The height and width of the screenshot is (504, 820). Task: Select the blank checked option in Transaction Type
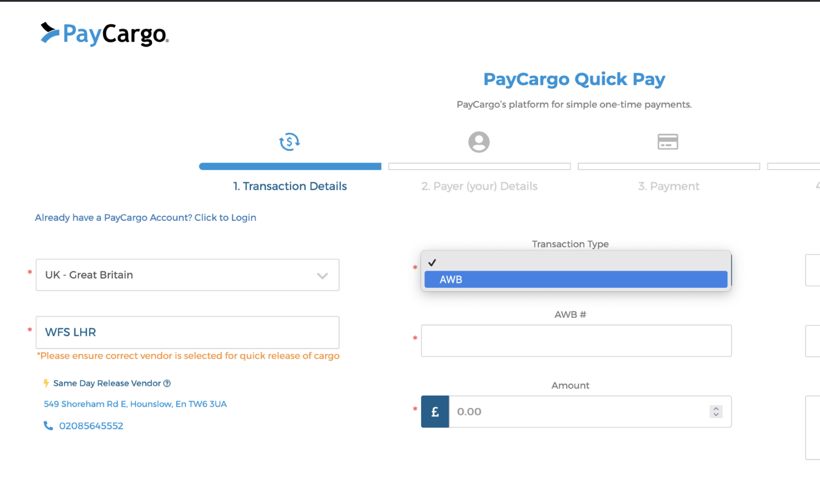(576, 262)
